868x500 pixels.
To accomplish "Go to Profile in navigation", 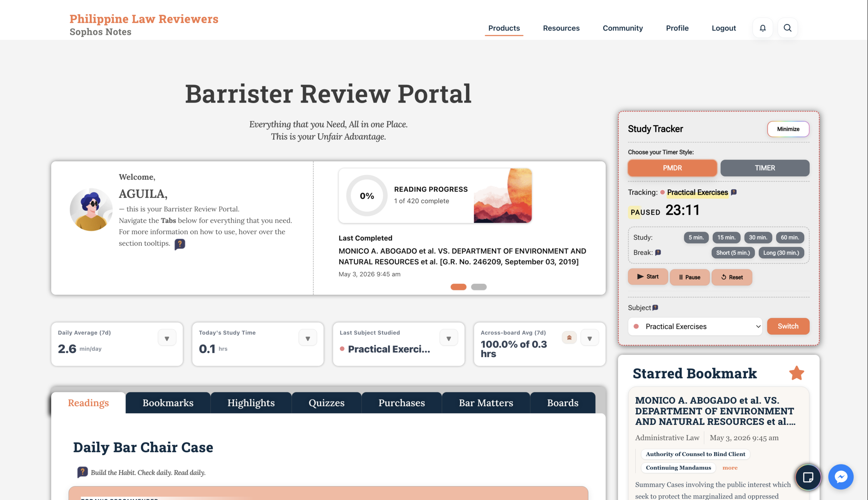I will 677,28.
